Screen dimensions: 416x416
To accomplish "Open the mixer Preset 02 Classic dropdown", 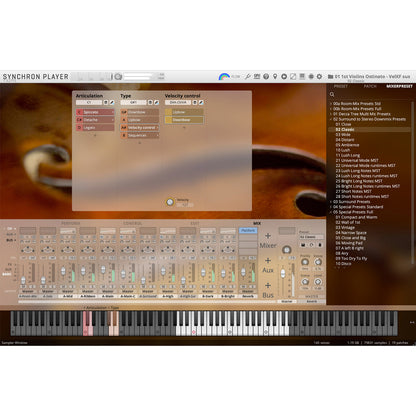I will 311,237.
